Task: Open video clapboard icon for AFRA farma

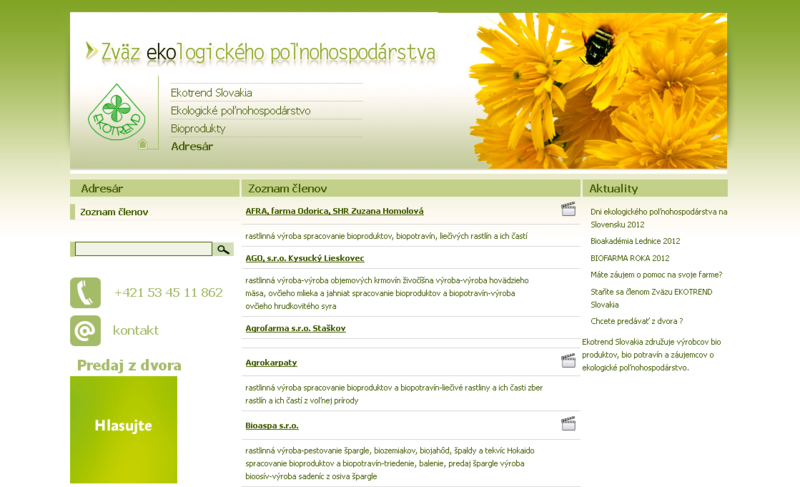Action: (568, 209)
